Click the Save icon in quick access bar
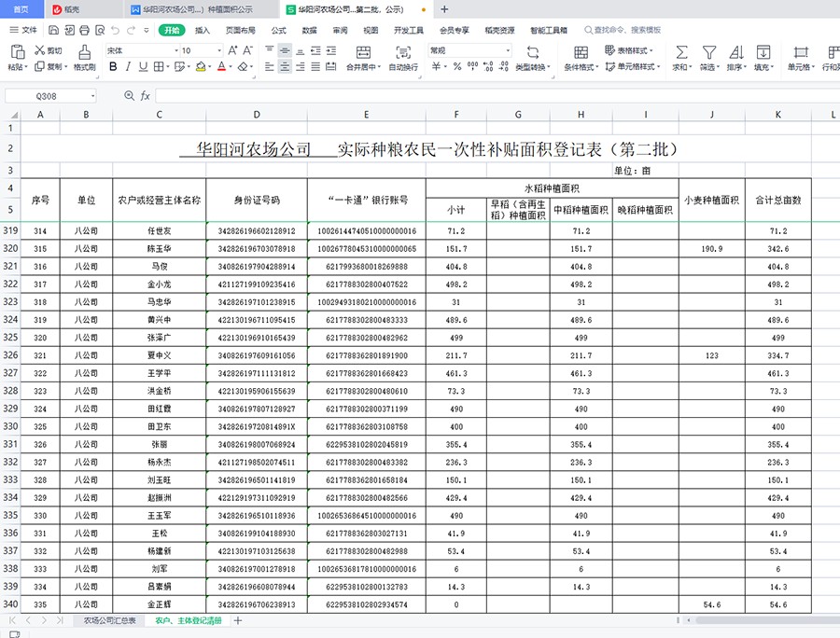The image size is (840, 638). point(52,30)
